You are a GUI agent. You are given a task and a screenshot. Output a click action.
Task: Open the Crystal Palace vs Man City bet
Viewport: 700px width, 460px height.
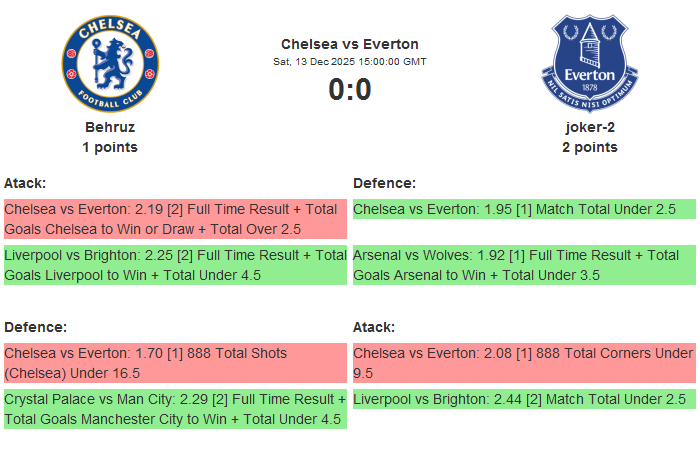[x=175, y=409]
